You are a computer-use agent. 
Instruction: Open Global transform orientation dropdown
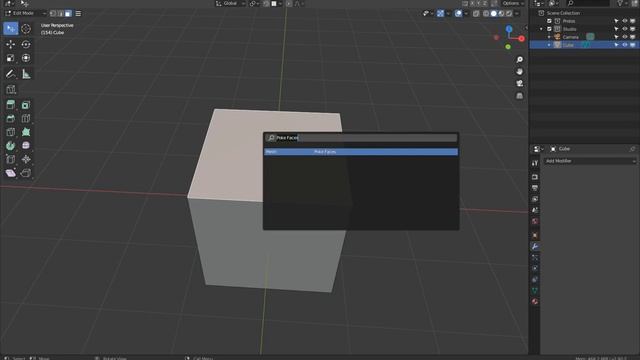pos(230,3)
